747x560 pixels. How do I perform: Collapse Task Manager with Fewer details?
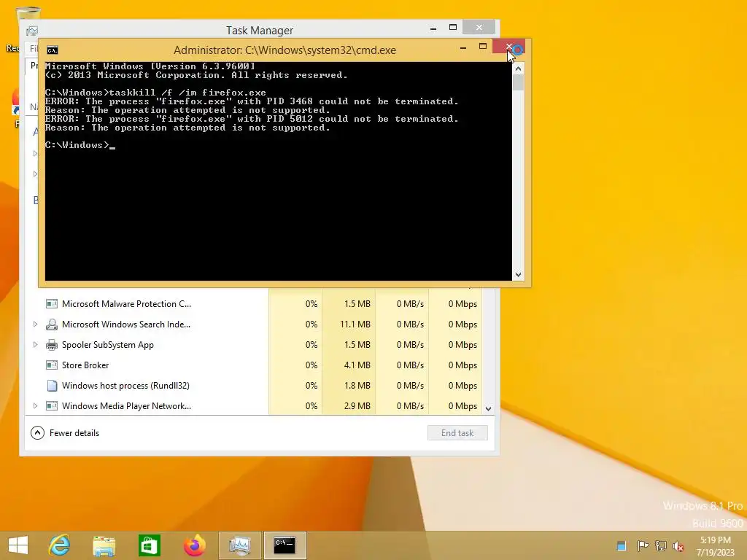[65, 433]
